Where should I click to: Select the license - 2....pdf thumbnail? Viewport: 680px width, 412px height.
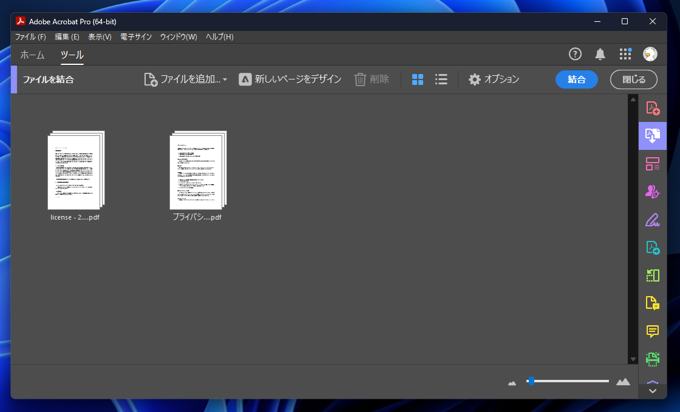pyautogui.click(x=76, y=170)
